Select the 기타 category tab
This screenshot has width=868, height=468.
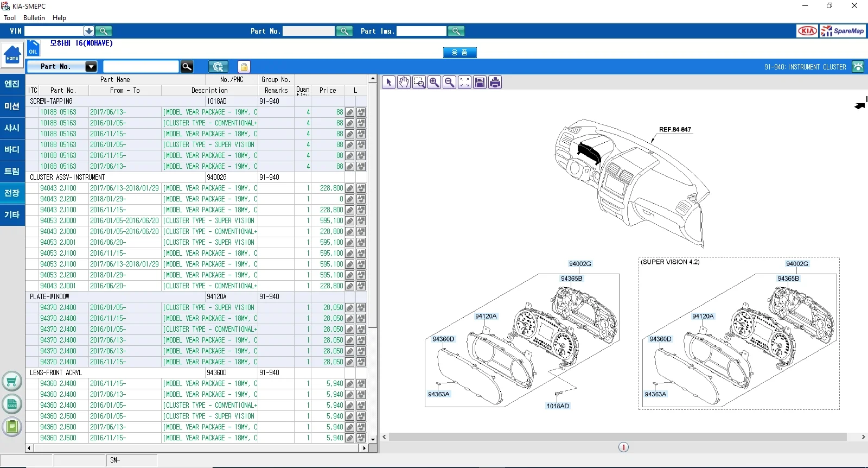click(x=12, y=215)
